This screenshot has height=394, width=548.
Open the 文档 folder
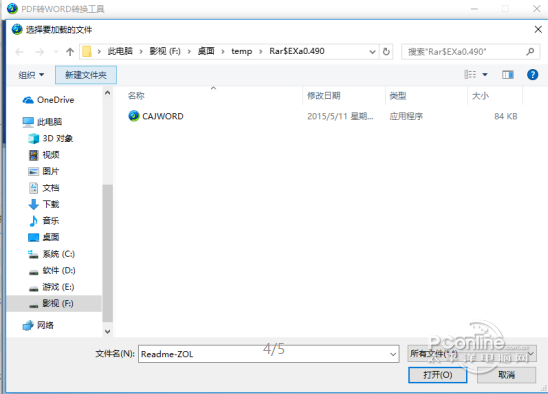coord(44,188)
